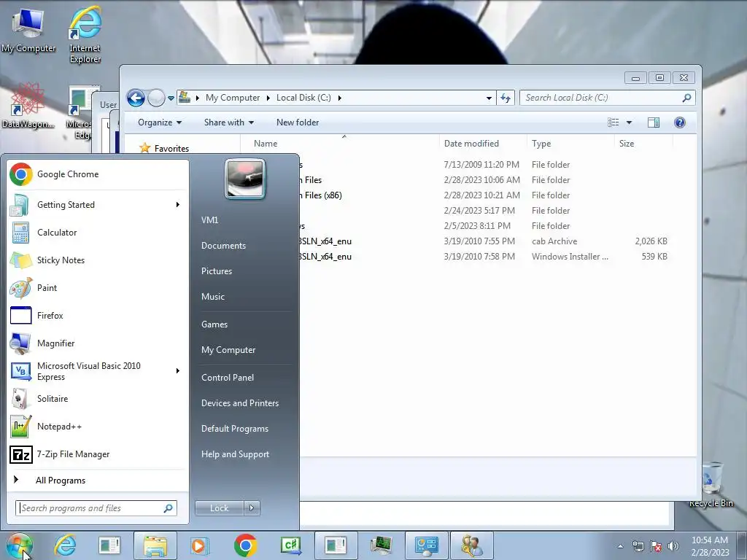Screen dimensions: 747x560
Task: Open Help and Support
Action: [x=236, y=454]
